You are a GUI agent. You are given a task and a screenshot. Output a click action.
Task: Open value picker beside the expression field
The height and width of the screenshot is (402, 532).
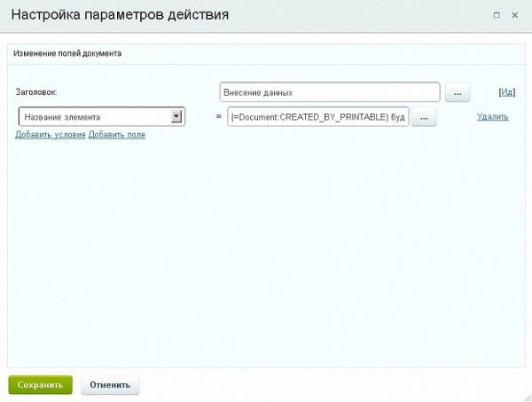tap(424, 117)
